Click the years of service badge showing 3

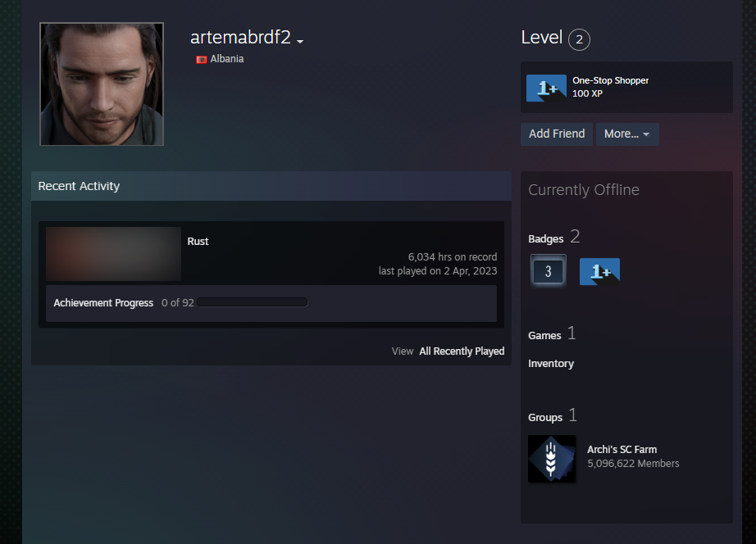[549, 271]
